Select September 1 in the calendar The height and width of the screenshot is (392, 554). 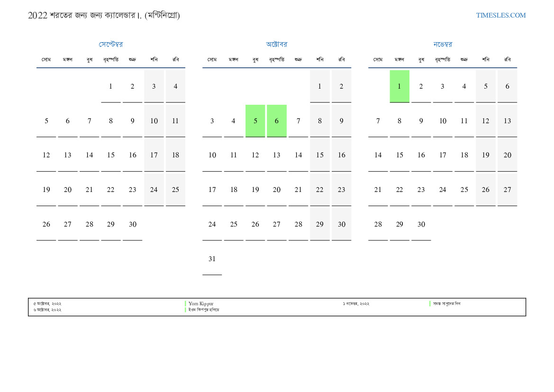(110, 86)
